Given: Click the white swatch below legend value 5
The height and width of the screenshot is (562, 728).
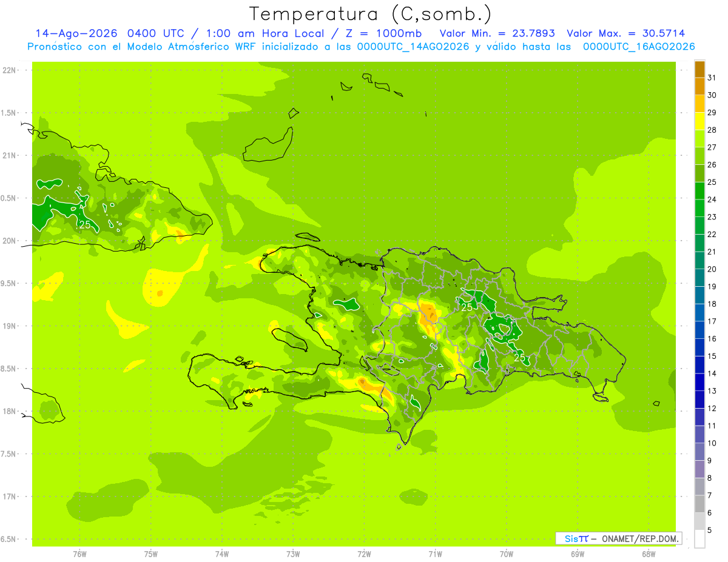Looking at the screenshot, I should (x=699, y=539).
